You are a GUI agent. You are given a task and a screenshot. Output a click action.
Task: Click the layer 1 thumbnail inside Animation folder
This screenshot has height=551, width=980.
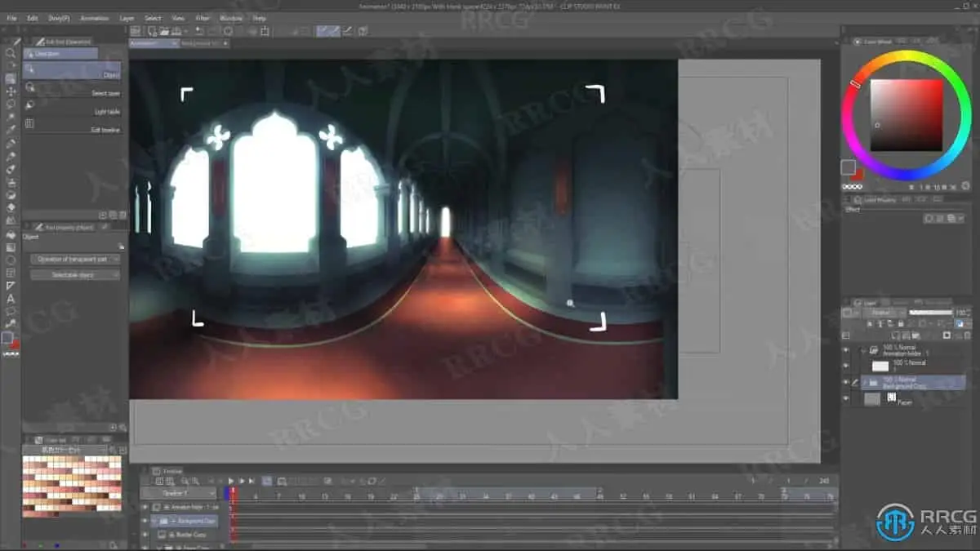[x=880, y=366]
